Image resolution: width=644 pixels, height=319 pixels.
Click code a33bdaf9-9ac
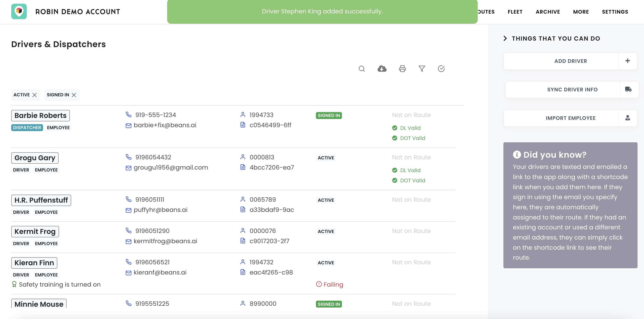[272, 210]
